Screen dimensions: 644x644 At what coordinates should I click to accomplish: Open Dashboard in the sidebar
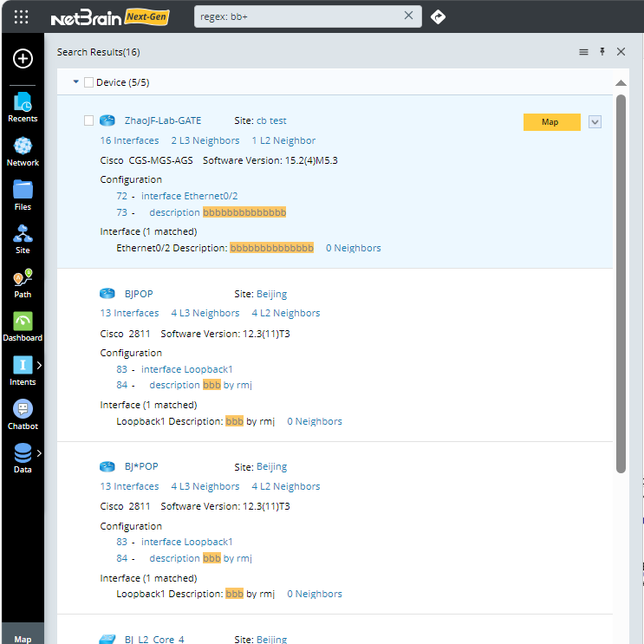click(23, 327)
